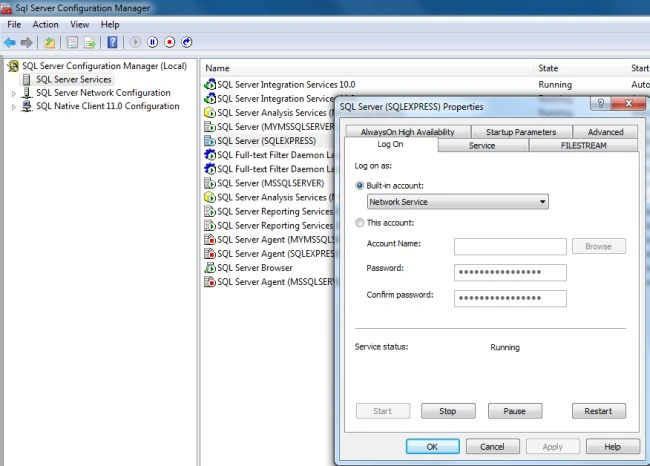Click the Stop Service toolbar icon
This screenshot has height=466, width=650.
coord(170,42)
